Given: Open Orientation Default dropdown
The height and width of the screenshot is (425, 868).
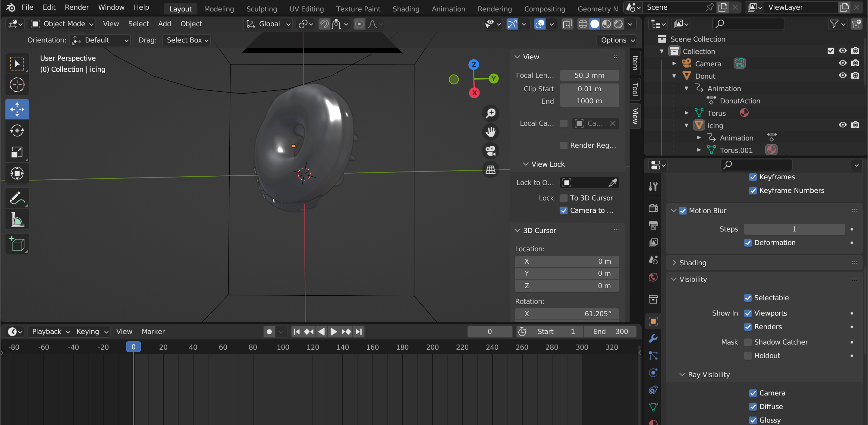Looking at the screenshot, I should pyautogui.click(x=100, y=40).
